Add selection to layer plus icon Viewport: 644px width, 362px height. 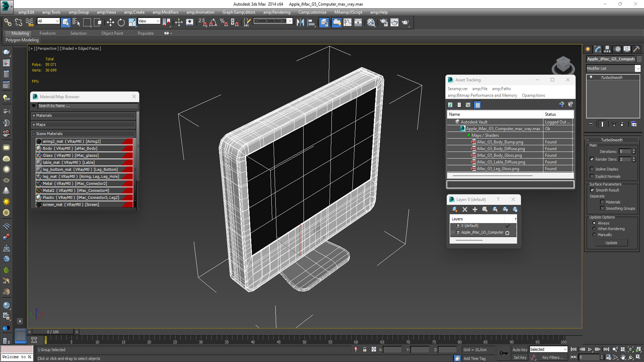pyautogui.click(x=475, y=209)
